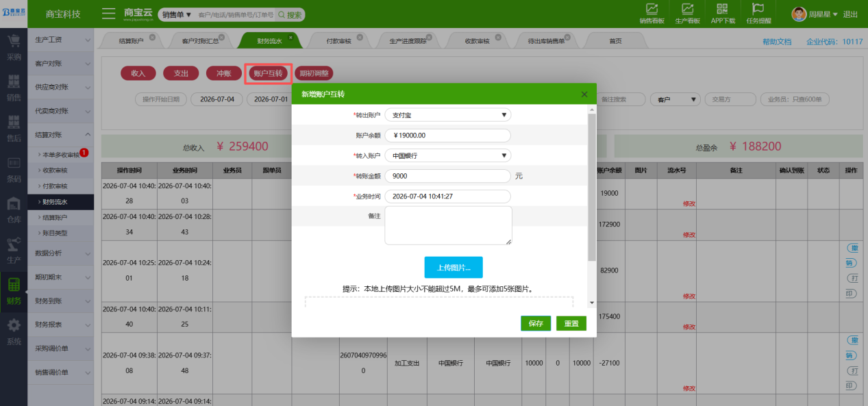Open the 帮助文档 link
The width and height of the screenshot is (868, 406).
click(x=777, y=42)
